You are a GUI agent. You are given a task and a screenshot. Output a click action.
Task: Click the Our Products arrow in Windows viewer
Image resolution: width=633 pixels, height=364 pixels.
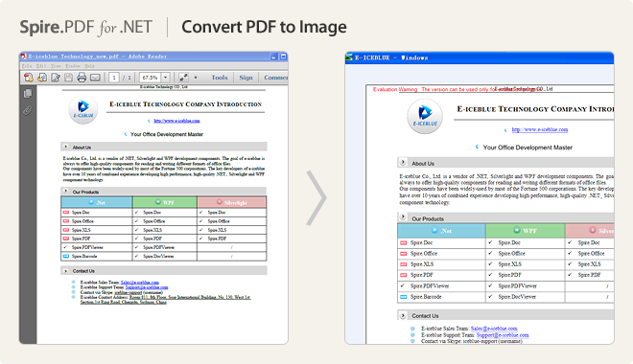(x=403, y=216)
